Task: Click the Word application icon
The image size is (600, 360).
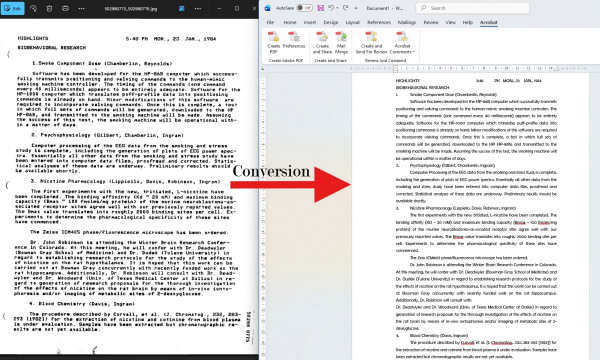Action: point(267,8)
